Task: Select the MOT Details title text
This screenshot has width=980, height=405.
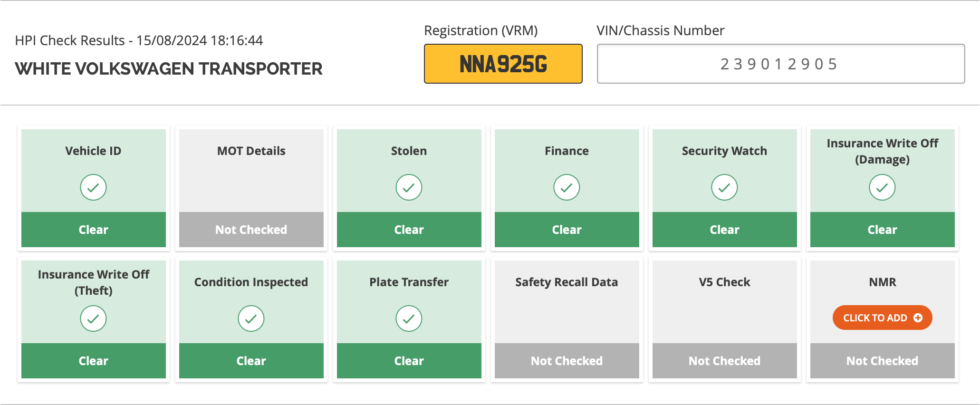Action: pos(251,151)
